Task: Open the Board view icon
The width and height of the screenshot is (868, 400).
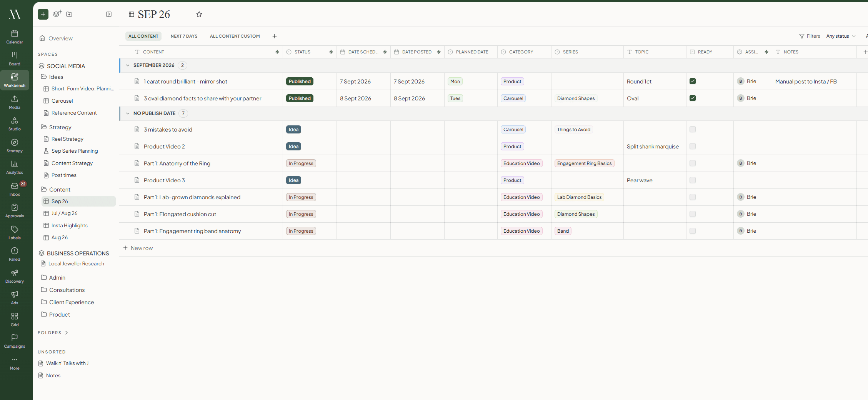Action: (x=15, y=58)
